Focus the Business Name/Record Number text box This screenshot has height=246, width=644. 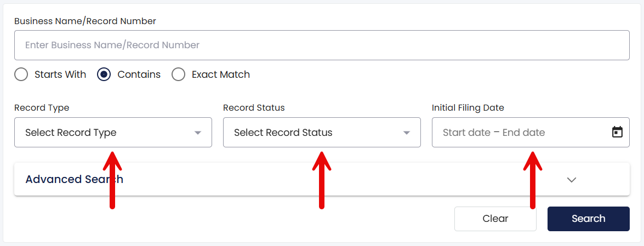click(x=322, y=45)
